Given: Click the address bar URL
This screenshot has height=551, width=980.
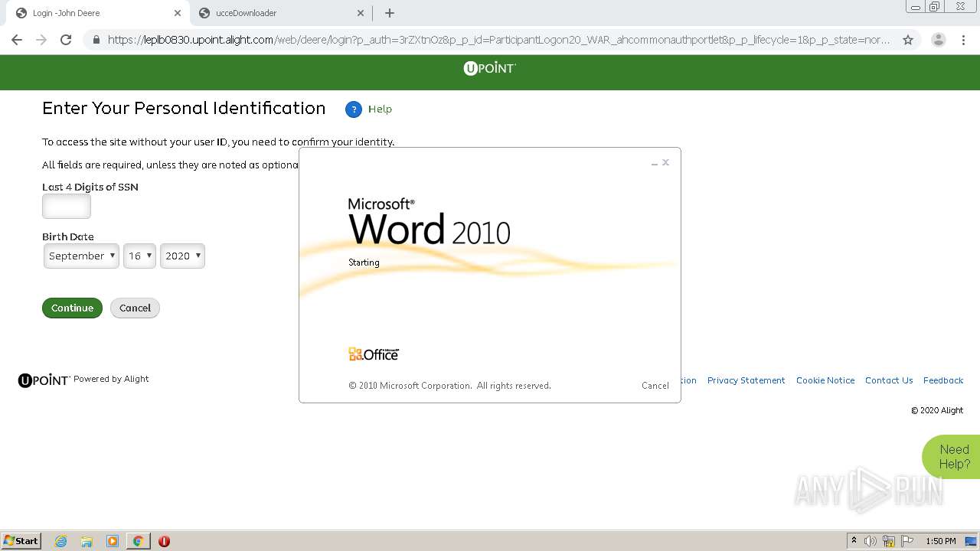Looking at the screenshot, I should point(498,40).
